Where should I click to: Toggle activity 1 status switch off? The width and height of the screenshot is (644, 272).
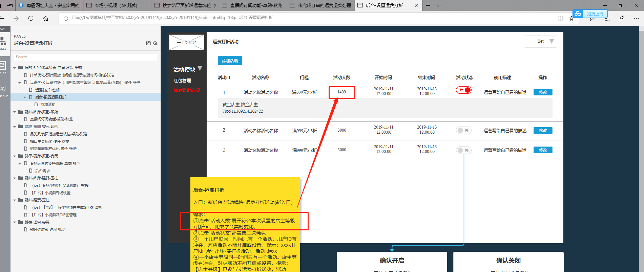(x=464, y=90)
